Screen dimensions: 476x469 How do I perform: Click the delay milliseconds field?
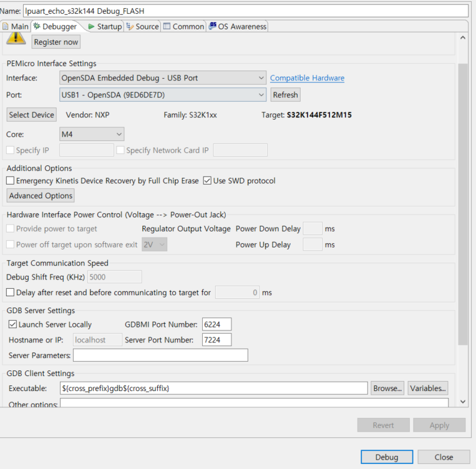click(237, 293)
